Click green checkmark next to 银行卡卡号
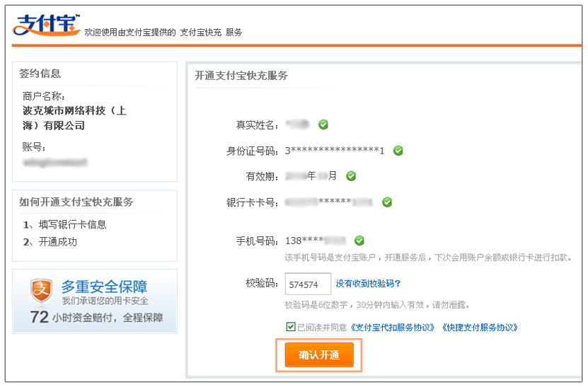Image resolution: width=588 pixels, height=387 pixels. [387, 202]
